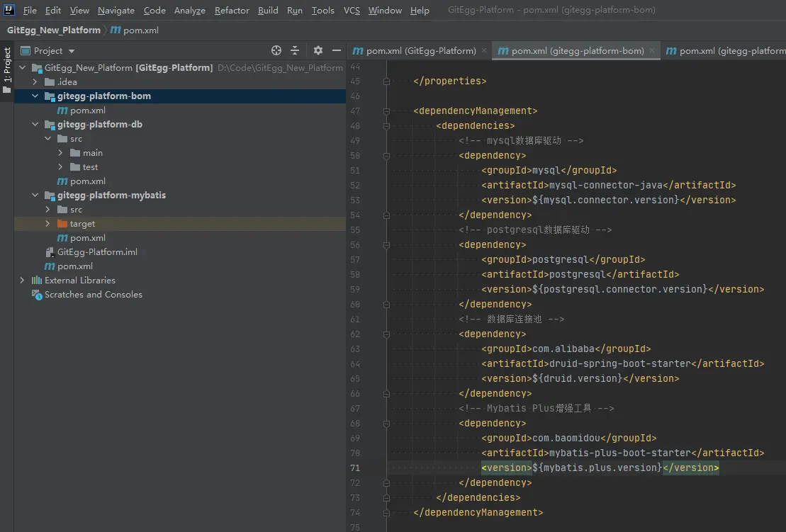Close the pom.xml (gitegg-platform-bom) tab
Viewport: 786px width, 532px height.
point(652,51)
